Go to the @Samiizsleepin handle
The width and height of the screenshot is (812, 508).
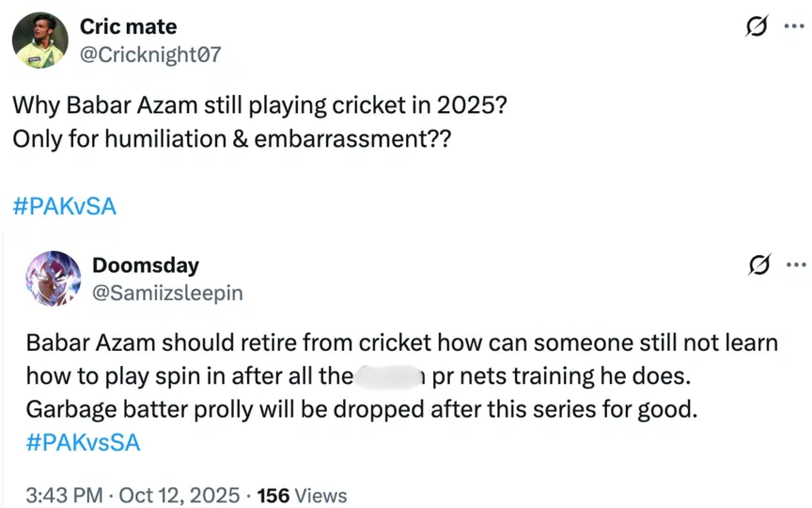[x=167, y=293]
